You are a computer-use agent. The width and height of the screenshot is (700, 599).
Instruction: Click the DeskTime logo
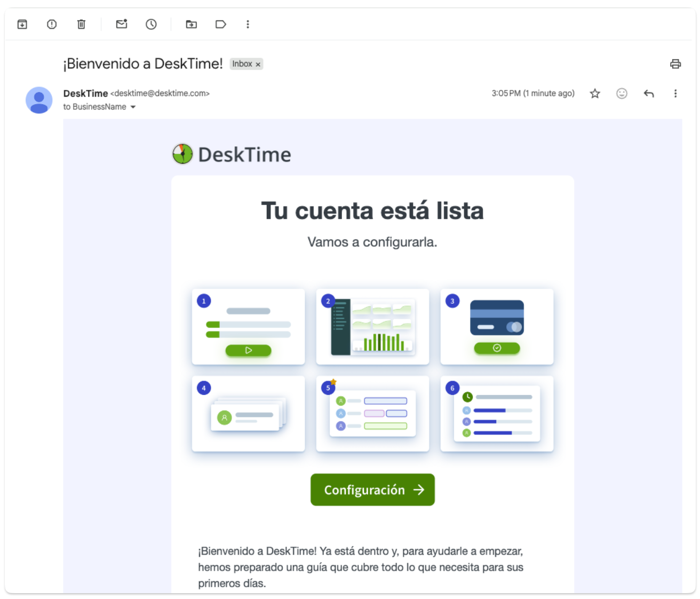click(232, 154)
